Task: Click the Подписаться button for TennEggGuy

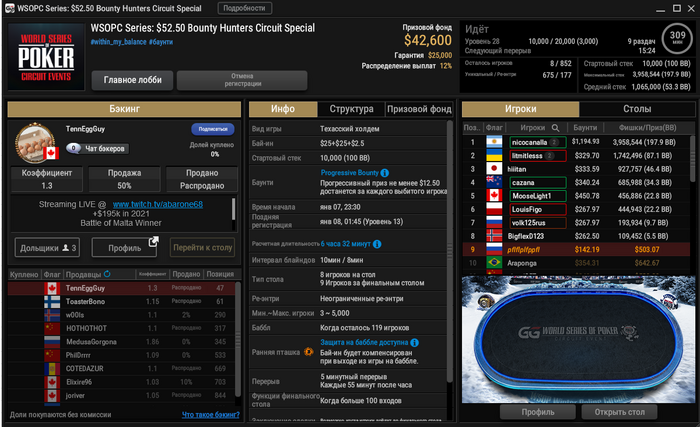Action: (213, 129)
